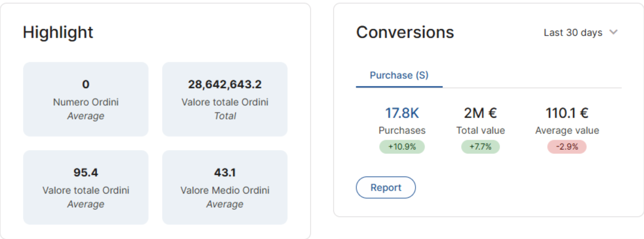Select the Valore totale Ordini Total card
Viewport: 644px width, 239px height.
(225, 99)
